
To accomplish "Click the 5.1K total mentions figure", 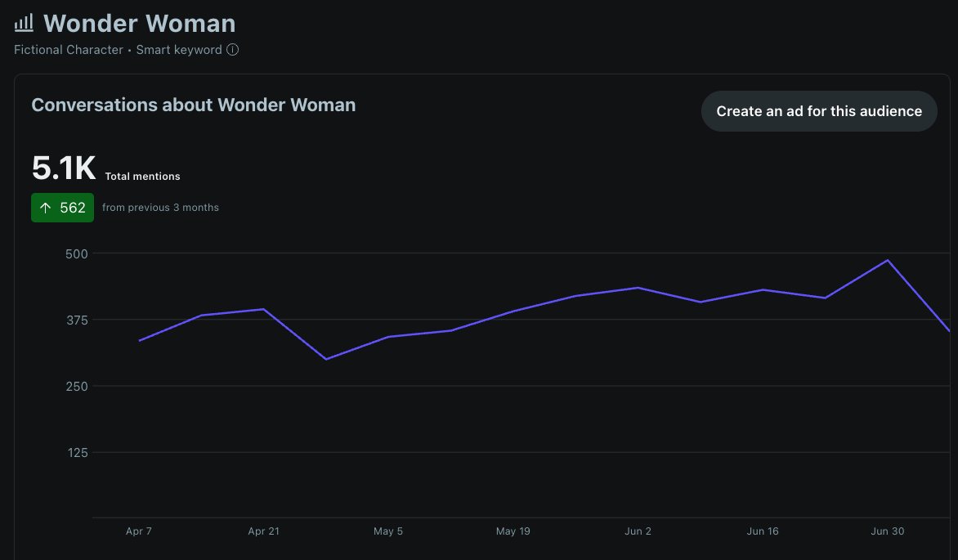I will pos(64,168).
